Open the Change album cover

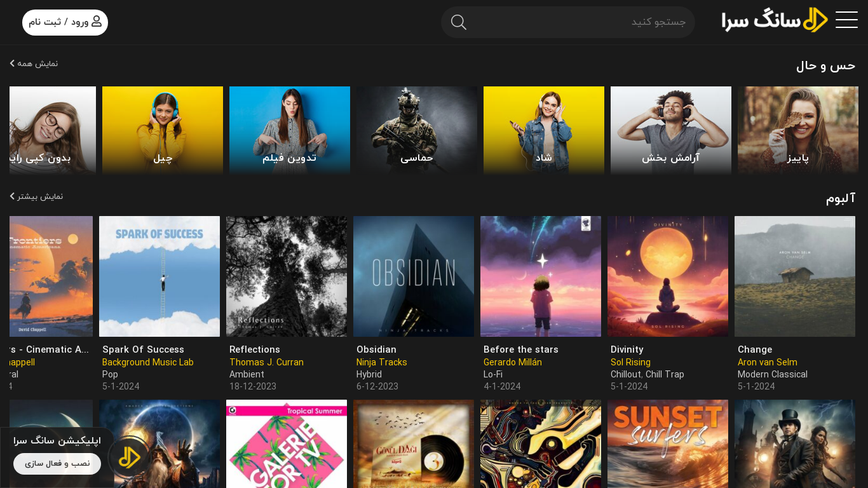pos(795,276)
